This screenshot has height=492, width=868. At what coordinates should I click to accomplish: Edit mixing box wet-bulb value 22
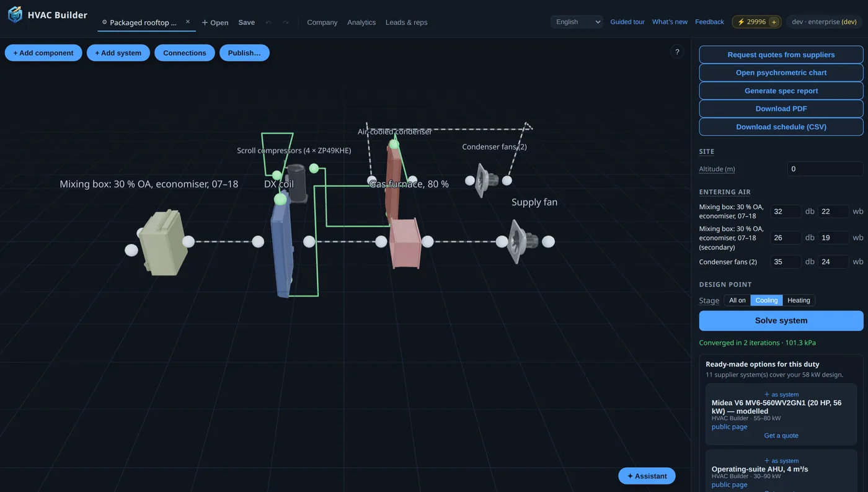point(833,212)
